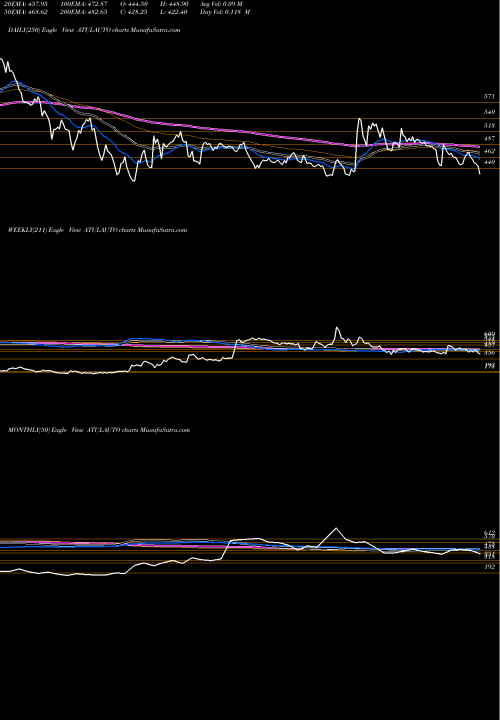Click the 192 price label on monthly chart
Viewport: 500px width, 720px height.
(489, 567)
